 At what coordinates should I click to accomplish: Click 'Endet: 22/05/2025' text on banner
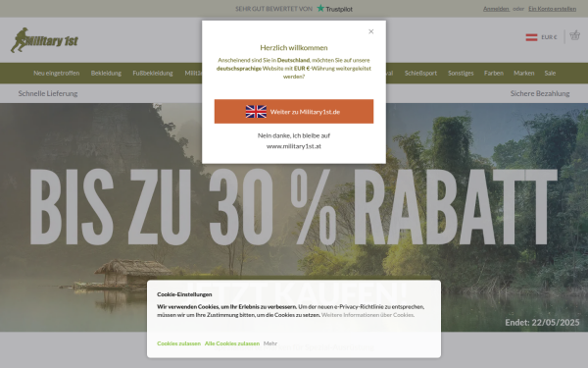pos(542,322)
